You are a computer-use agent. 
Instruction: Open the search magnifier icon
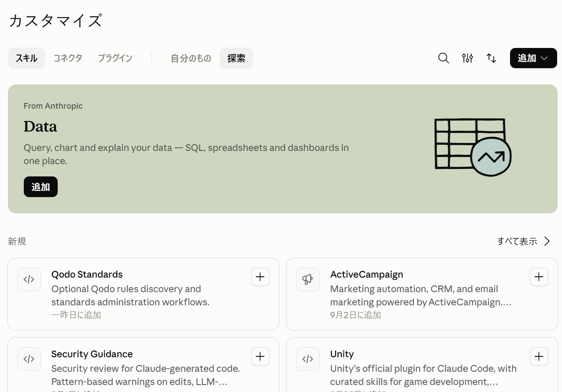(x=444, y=58)
